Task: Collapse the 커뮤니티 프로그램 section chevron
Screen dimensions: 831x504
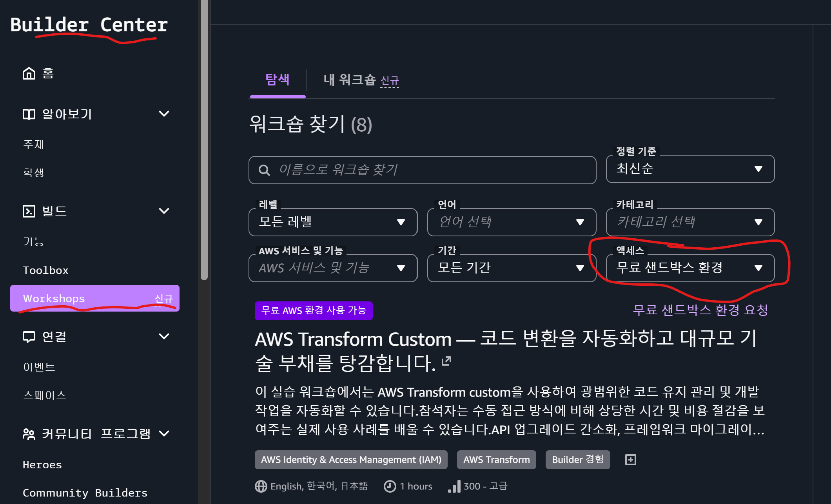Action: 164,433
